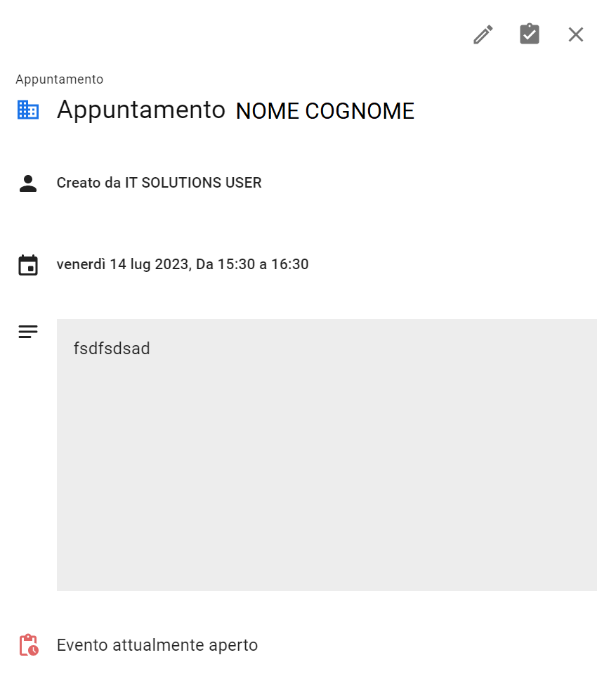Click the Appuntamento text in the heading

[140, 110]
